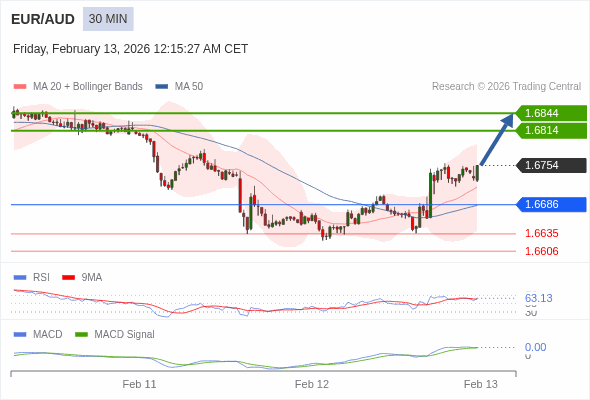Screen dimensions: 590x400
Task: Click the 1.6754 current price tag
Action: click(x=551, y=165)
